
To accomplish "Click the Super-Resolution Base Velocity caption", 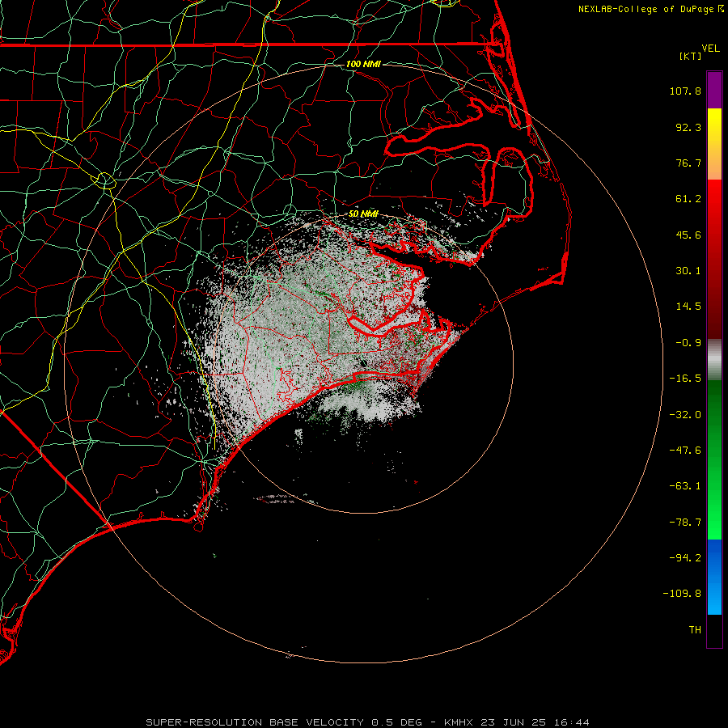I will [x=367, y=722].
